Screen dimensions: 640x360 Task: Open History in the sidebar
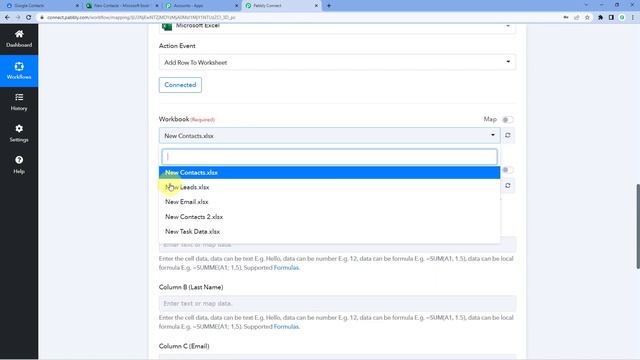point(19,102)
